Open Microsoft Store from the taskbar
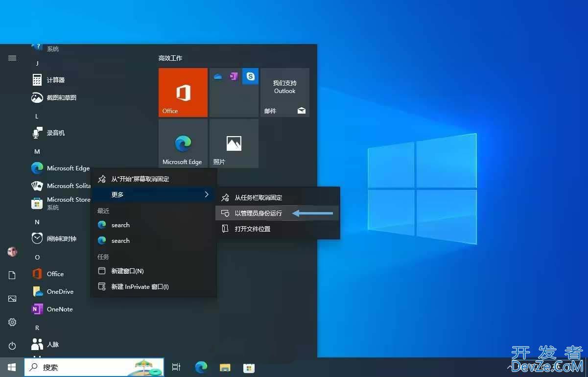Screen dimensions: 588x377 [249, 367]
